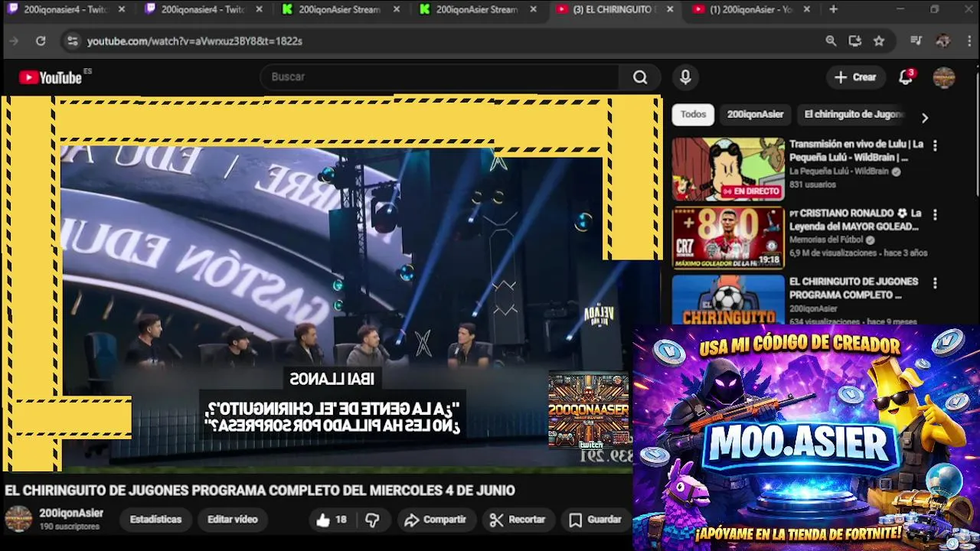
Task: Close the first 200iqonAsier Stream Kick tab
Action: (x=395, y=9)
